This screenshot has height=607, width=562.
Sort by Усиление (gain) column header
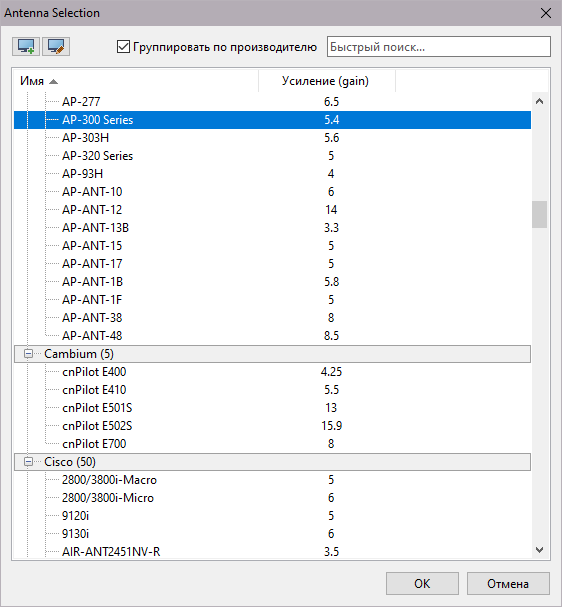(327, 81)
